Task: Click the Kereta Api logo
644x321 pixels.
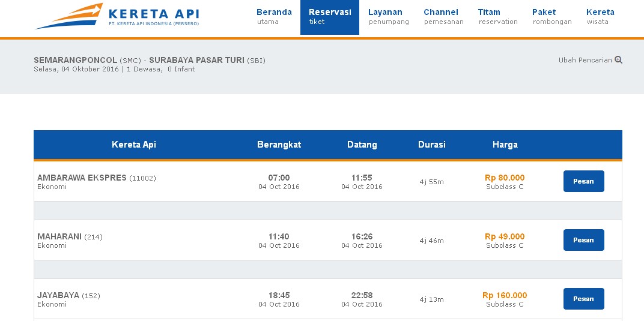Action: [x=117, y=16]
